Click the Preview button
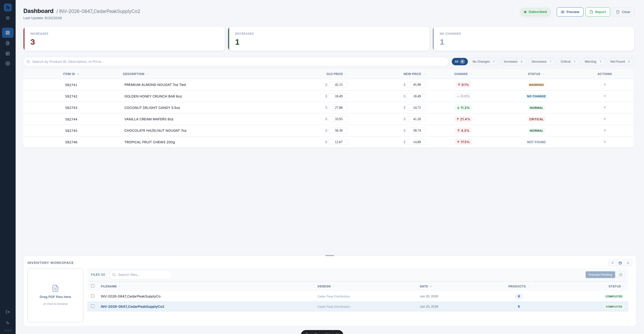This screenshot has width=644, height=334. coord(570,12)
